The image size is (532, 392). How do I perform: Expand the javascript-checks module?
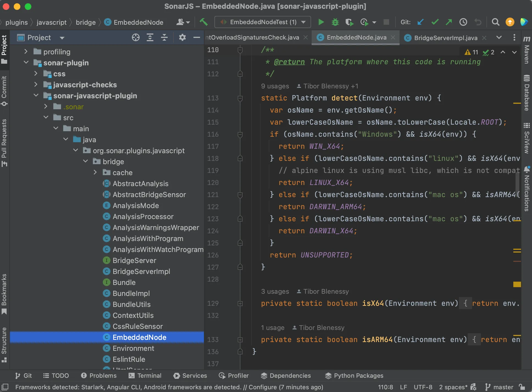(x=36, y=84)
